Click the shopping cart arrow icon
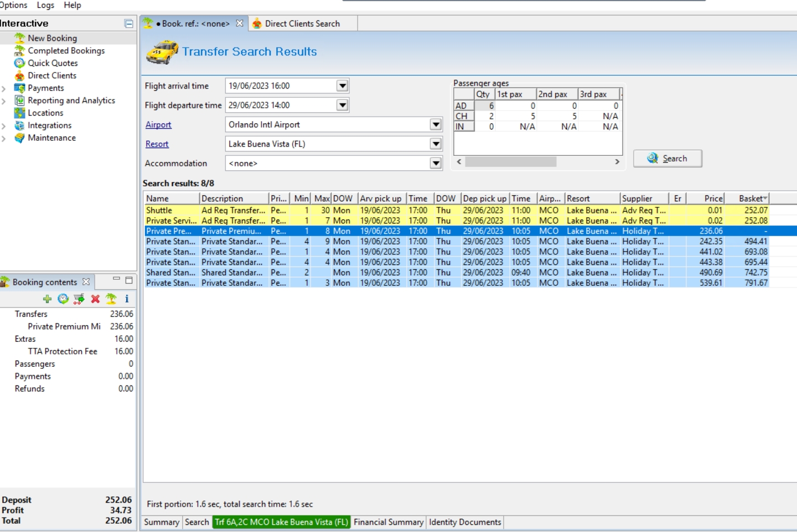The width and height of the screenshot is (797, 532). [x=79, y=299]
